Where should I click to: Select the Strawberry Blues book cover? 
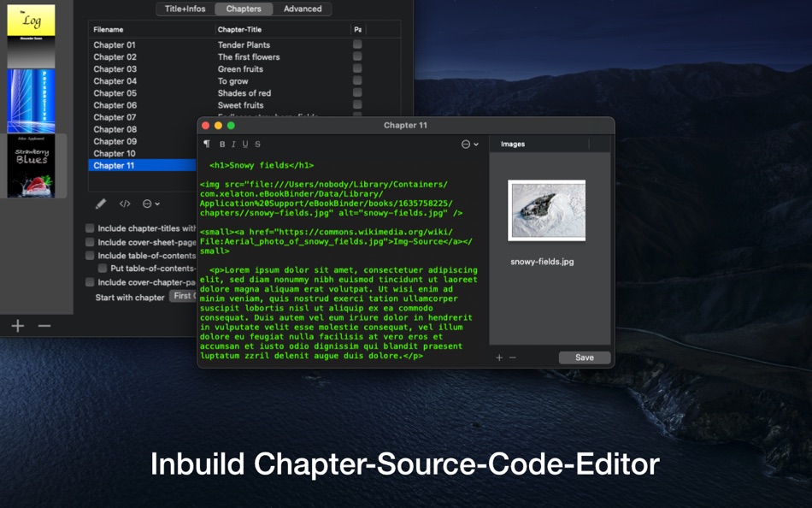[x=31, y=166]
